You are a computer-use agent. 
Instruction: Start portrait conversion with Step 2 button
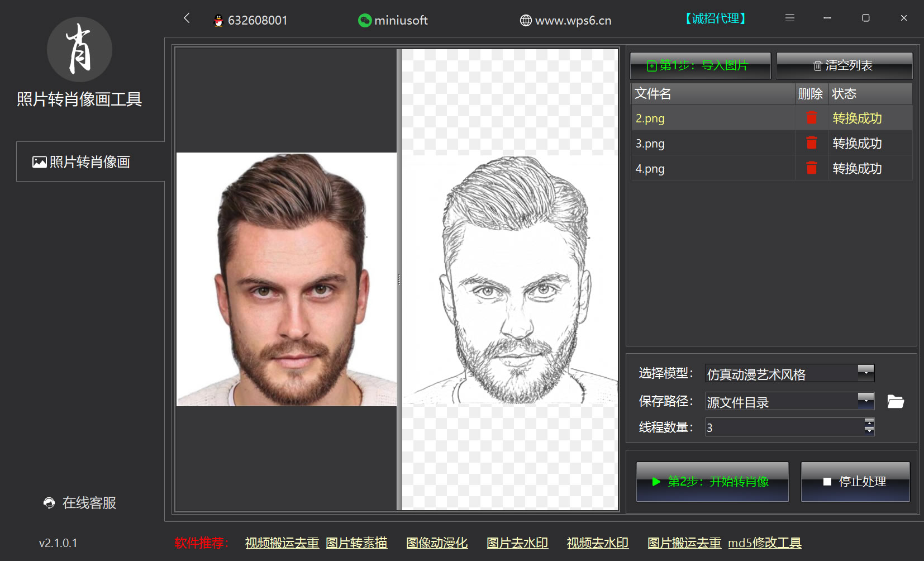[712, 482]
